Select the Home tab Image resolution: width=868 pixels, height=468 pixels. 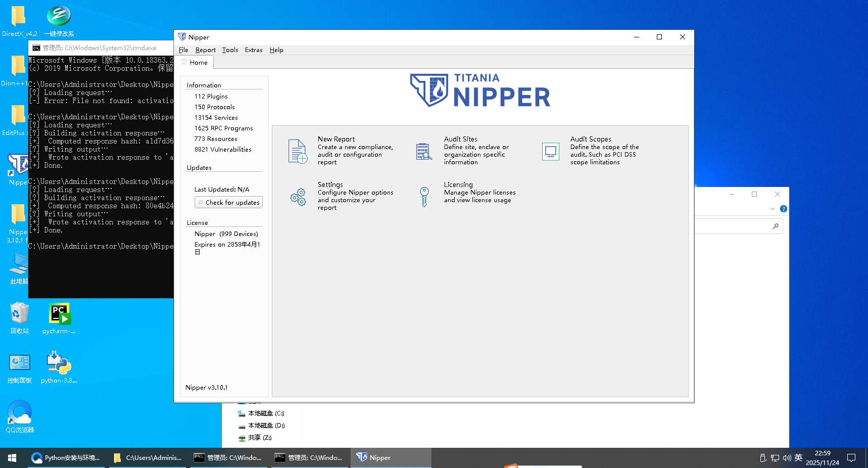click(195, 63)
